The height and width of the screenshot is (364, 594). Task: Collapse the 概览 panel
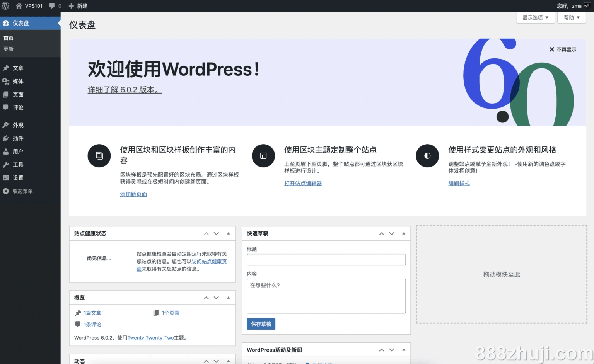(x=229, y=298)
